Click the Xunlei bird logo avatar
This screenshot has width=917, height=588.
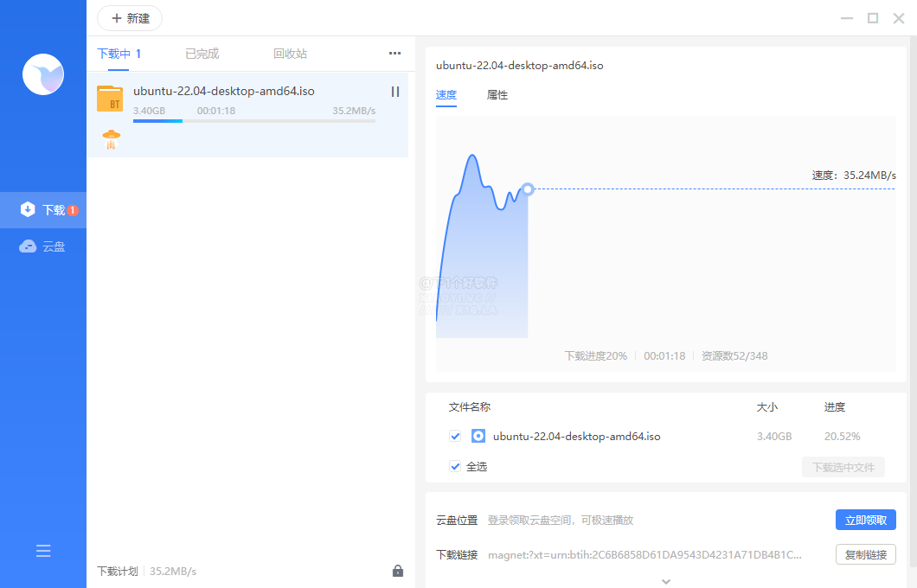[x=43, y=74]
